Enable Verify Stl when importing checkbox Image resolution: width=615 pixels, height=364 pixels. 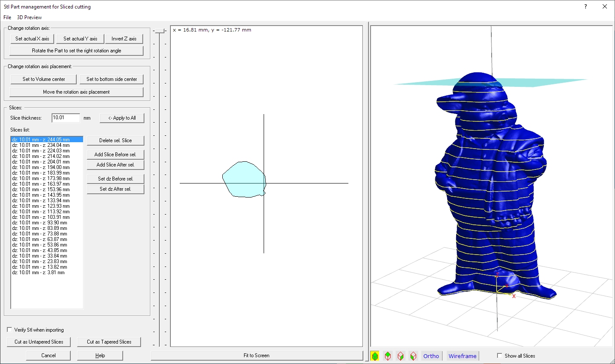click(x=9, y=330)
